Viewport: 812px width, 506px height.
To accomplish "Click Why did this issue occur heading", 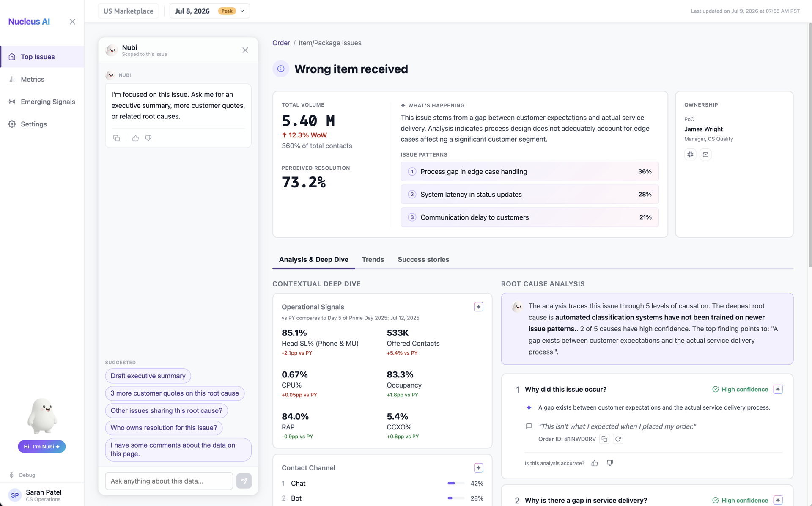I will coord(565,389).
